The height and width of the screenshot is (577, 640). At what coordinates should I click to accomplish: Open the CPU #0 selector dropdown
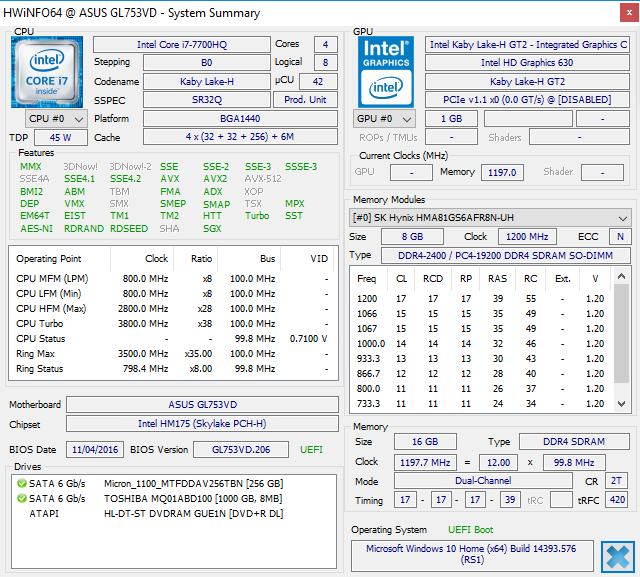[x=55, y=118]
